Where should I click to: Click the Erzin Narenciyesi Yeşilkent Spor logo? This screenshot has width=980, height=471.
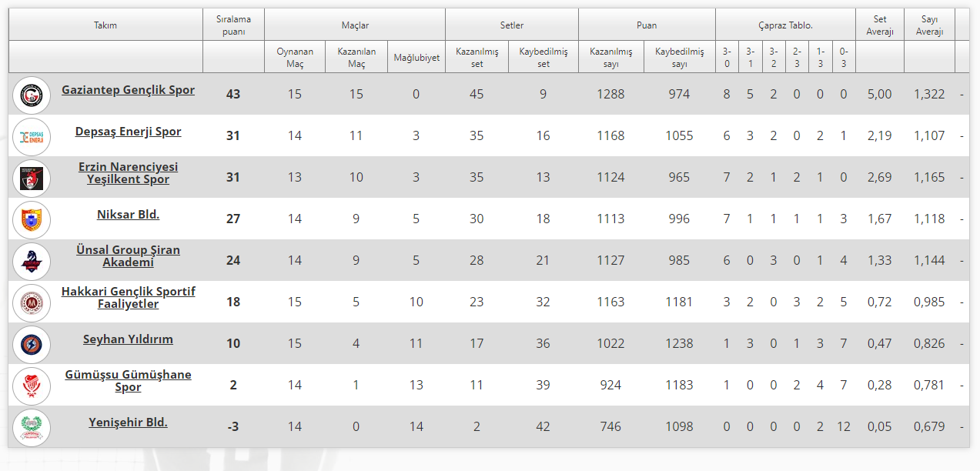coord(32,178)
